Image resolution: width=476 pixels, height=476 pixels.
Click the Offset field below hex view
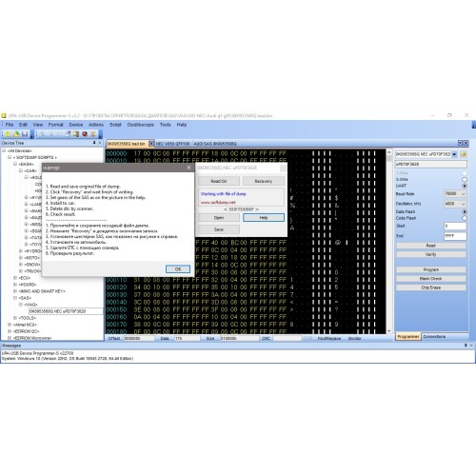click(x=139, y=338)
